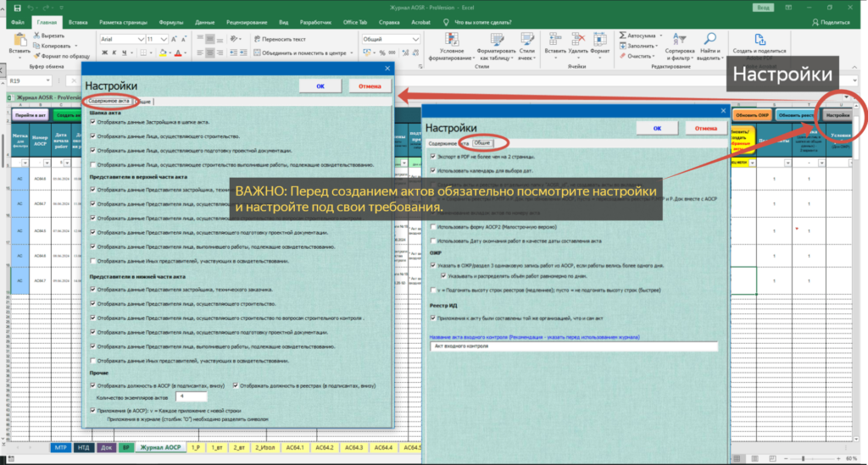The image size is (868, 465).
Task: Open the Arial font name dropdown
Action: (x=142, y=39)
